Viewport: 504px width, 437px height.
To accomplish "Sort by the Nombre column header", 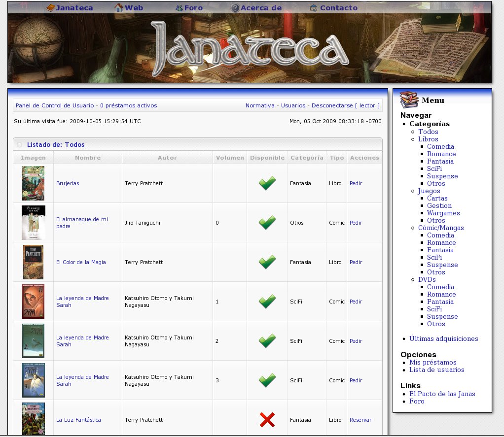I will (88, 158).
